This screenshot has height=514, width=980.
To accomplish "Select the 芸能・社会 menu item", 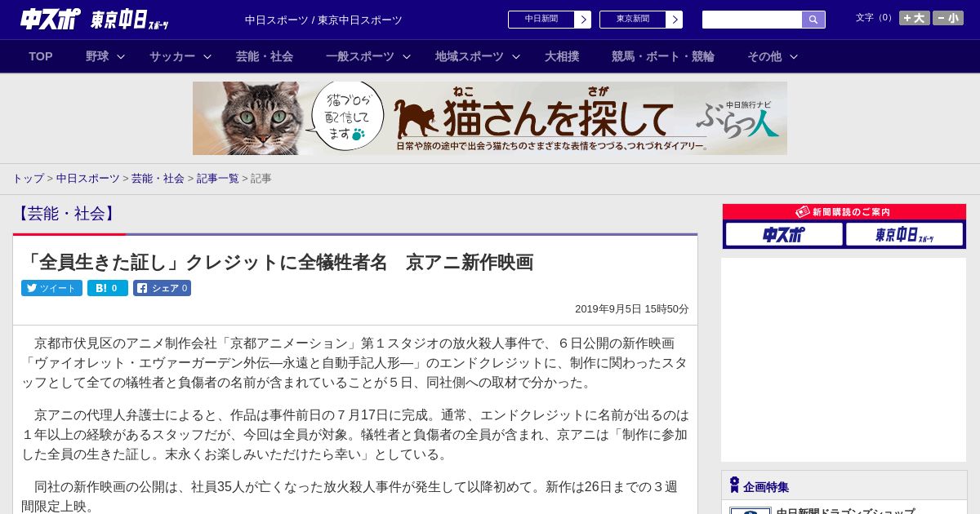I will [x=265, y=56].
